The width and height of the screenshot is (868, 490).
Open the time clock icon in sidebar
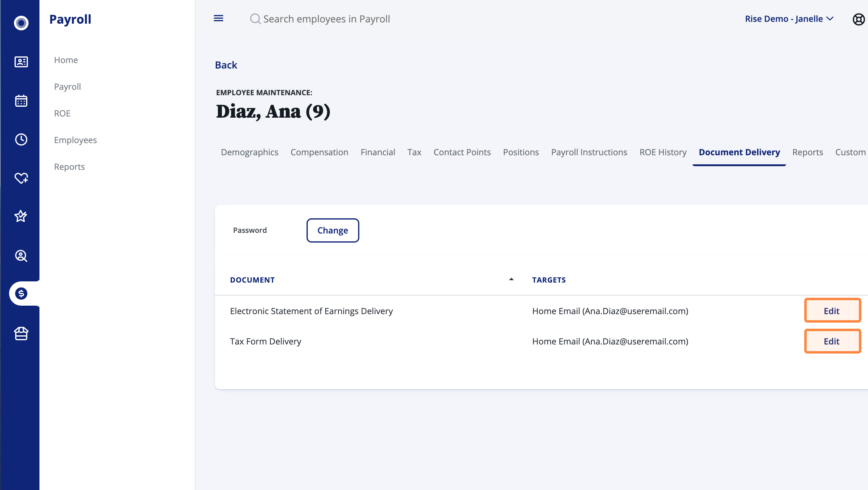[21, 139]
